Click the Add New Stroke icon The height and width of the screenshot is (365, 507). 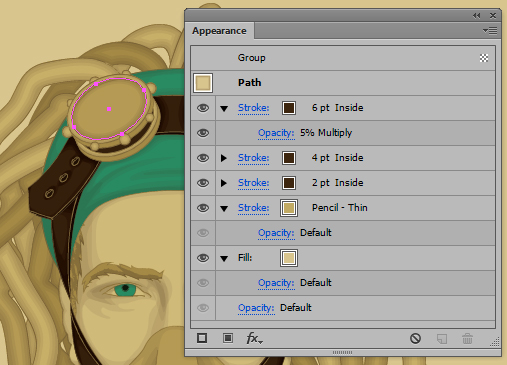(202, 338)
